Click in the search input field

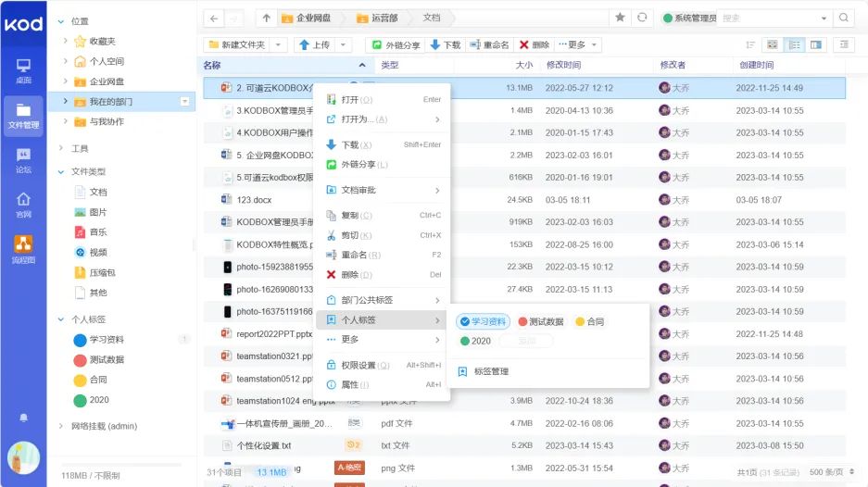pos(767,19)
